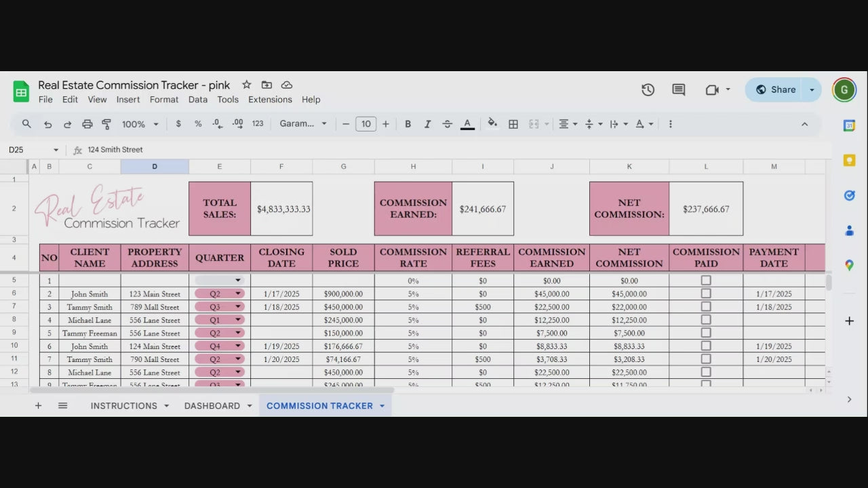Switch to the DASHBOARD sheet tab
Screen dimensions: 868x488
pos(212,405)
